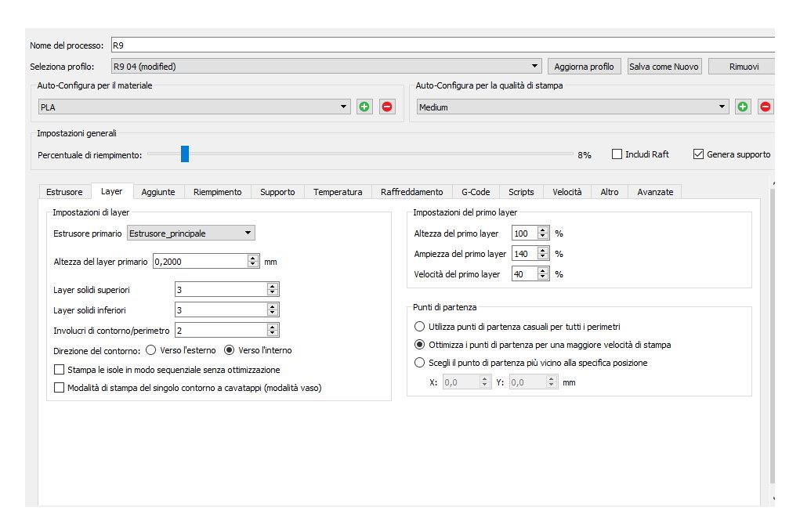Expand the PLA material dropdown
Image resolution: width=800 pixels, height=532 pixels.
tap(344, 107)
